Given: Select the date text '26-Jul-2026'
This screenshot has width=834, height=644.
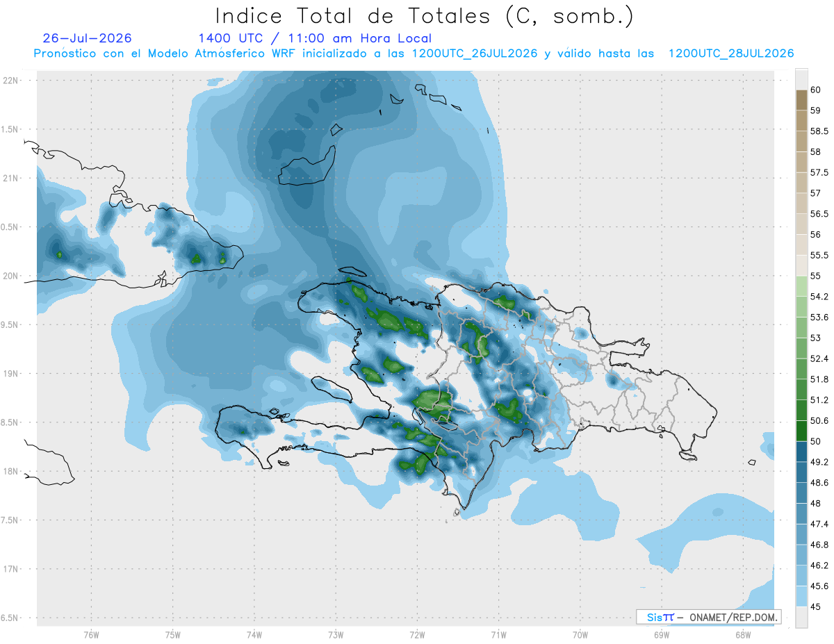Looking at the screenshot, I should point(87,38).
